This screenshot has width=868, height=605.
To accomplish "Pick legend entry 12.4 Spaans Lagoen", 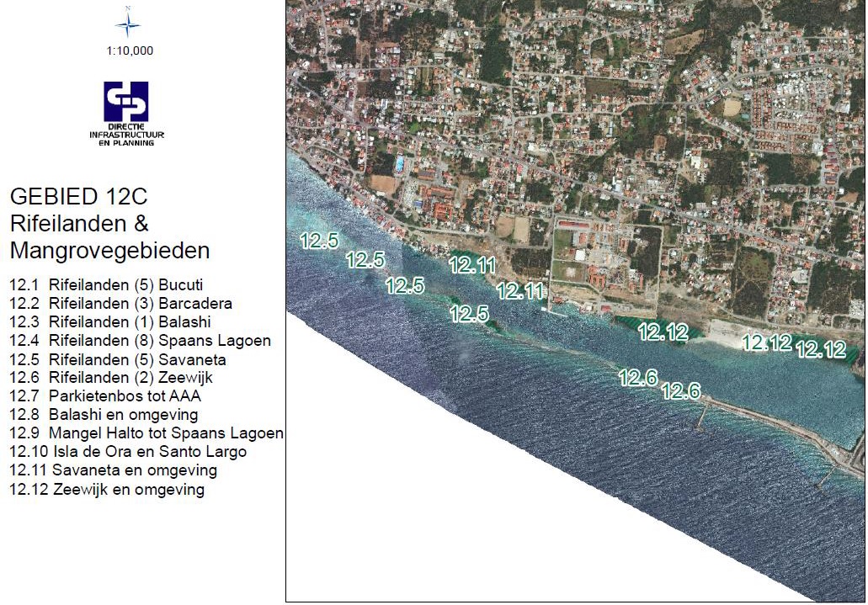I will [140, 341].
